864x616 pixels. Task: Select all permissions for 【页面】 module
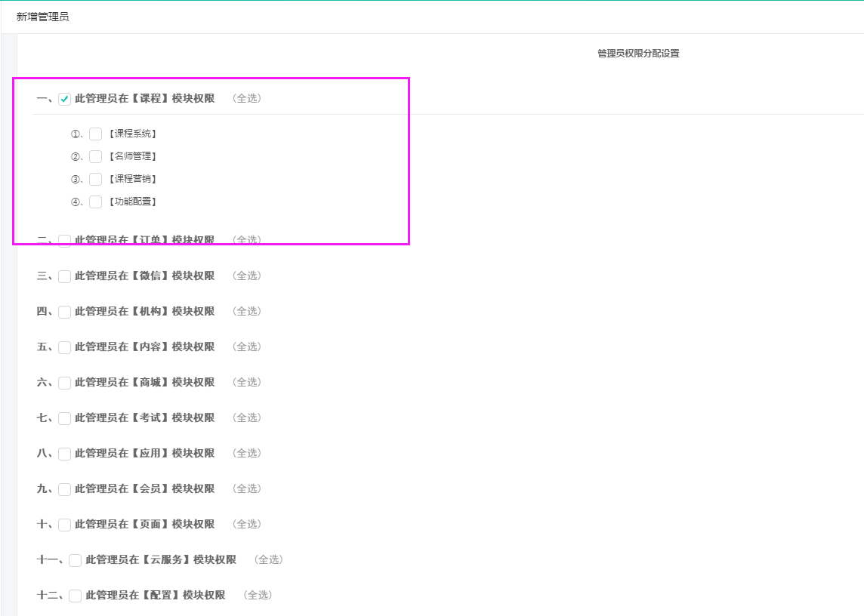[247, 524]
